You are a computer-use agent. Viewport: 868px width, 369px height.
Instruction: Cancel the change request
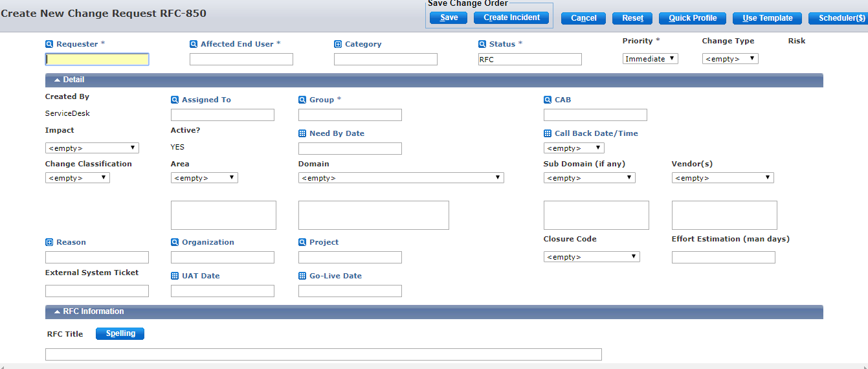[x=583, y=18]
